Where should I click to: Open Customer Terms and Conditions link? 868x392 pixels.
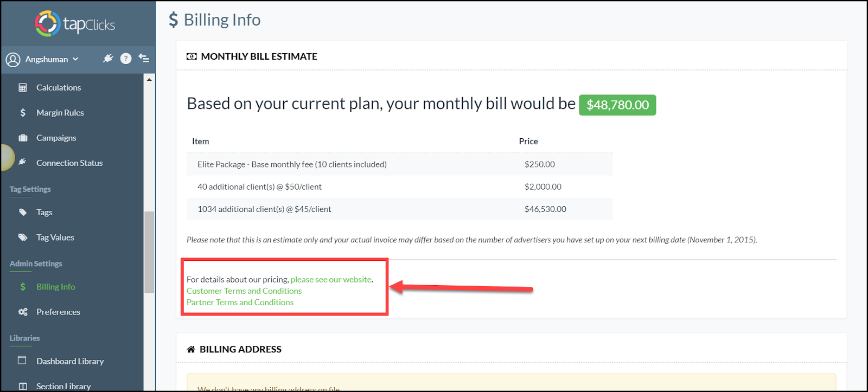coord(244,291)
